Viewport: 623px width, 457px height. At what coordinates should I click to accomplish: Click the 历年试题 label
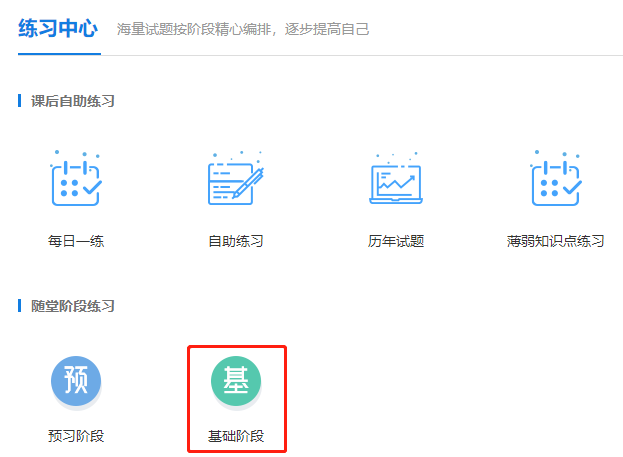[396, 241]
